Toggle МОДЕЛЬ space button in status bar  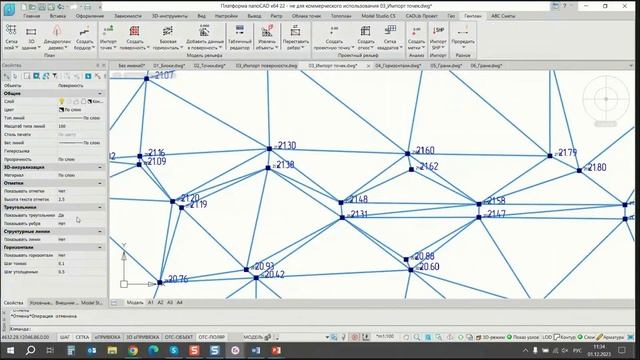tap(253, 337)
